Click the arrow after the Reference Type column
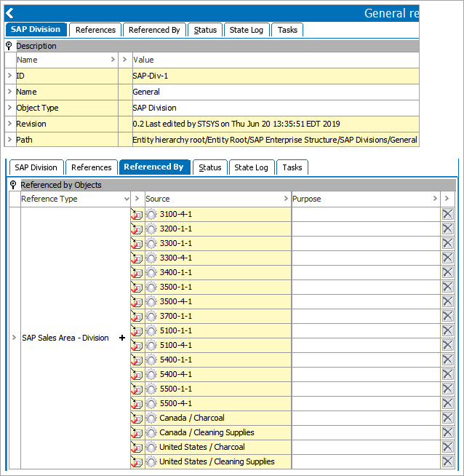Image resolution: width=464 pixels, height=476 pixels. tap(137, 199)
